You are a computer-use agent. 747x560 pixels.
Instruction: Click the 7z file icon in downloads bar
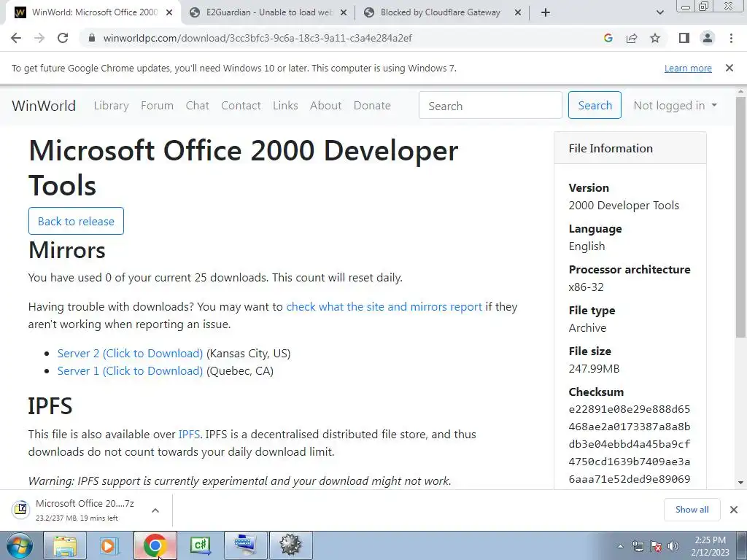21,509
